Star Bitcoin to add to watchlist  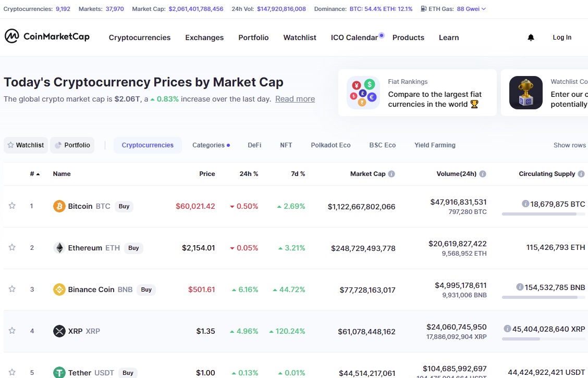[12, 205]
